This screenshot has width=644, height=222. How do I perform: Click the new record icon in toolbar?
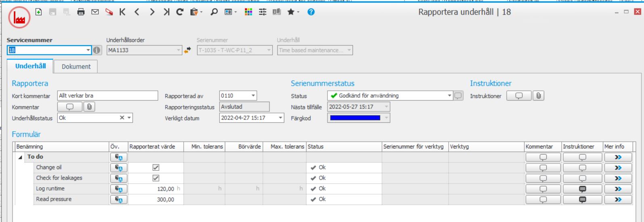click(x=38, y=13)
